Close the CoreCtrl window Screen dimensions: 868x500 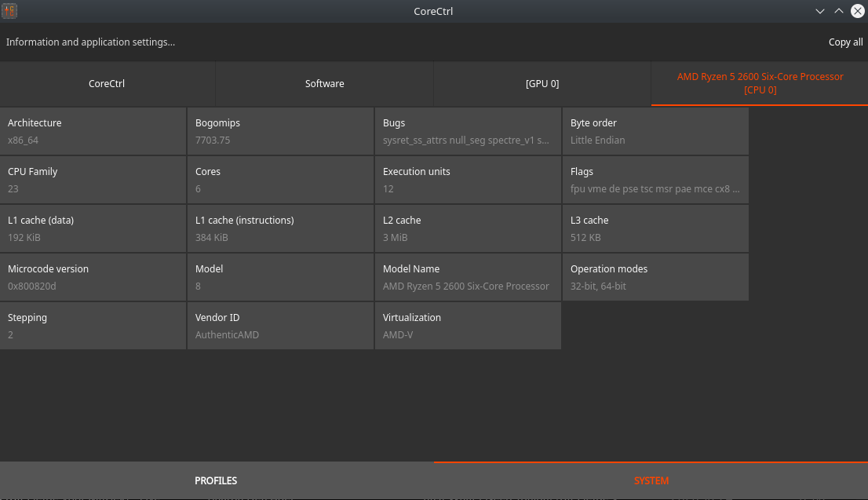(x=857, y=11)
